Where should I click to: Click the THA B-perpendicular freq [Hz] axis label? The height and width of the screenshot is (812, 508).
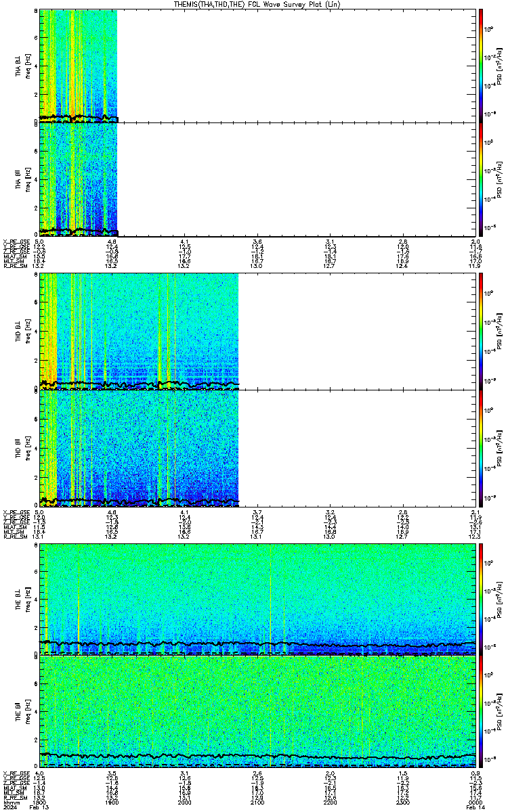pos(27,66)
